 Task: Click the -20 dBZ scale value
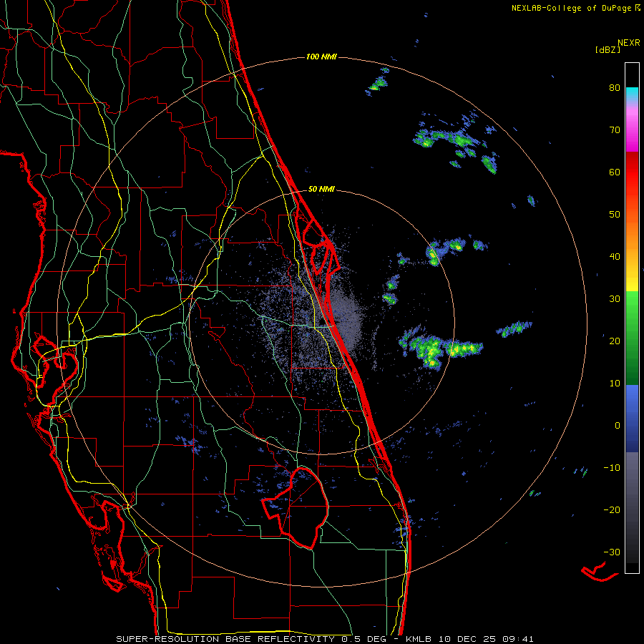(x=612, y=510)
